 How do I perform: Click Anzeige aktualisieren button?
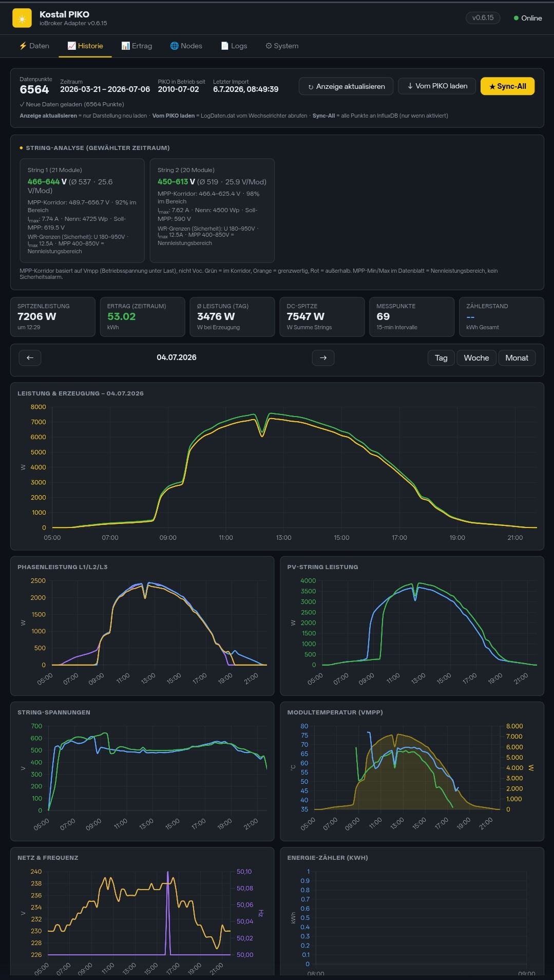click(346, 86)
